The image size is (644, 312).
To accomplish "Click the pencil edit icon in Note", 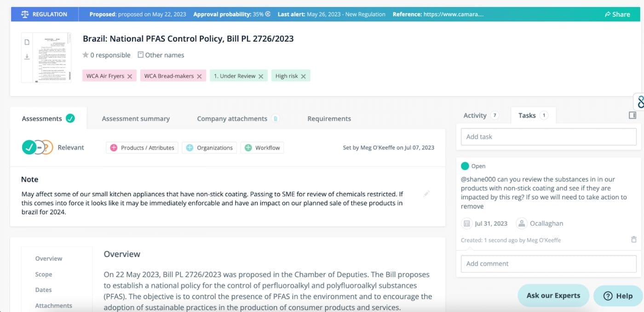I will pos(426,194).
